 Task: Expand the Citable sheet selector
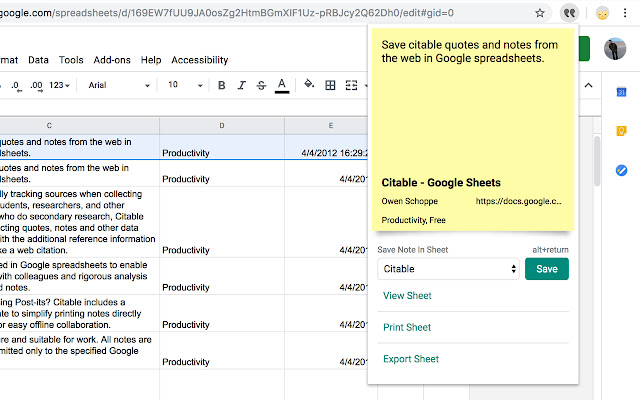pos(449,269)
